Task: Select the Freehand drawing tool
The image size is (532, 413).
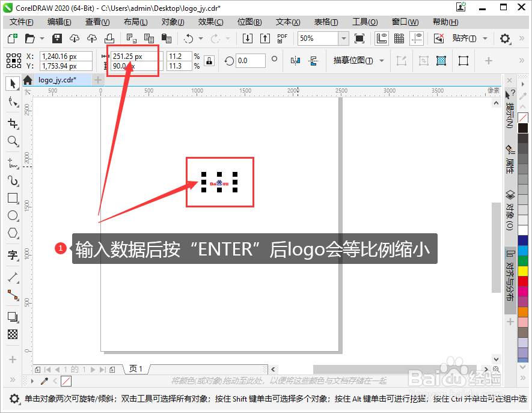Action: 13,164
